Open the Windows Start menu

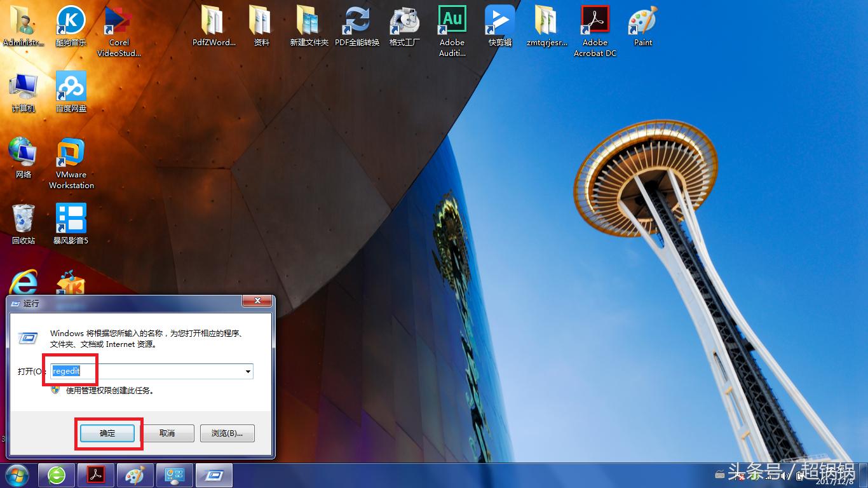coord(17,475)
